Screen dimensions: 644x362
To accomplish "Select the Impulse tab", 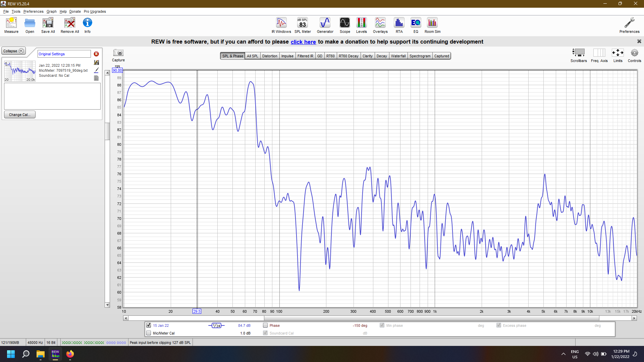I will click(287, 56).
